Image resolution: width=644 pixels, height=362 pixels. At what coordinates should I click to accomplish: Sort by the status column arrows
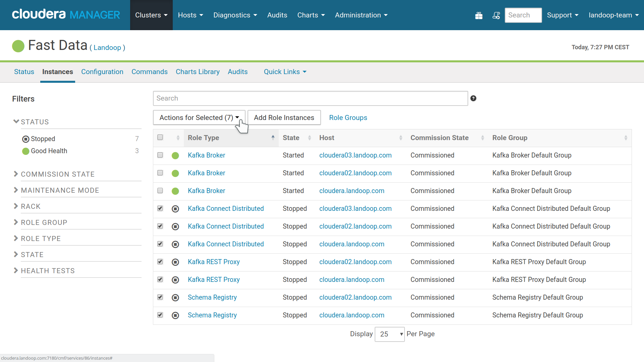click(x=178, y=138)
